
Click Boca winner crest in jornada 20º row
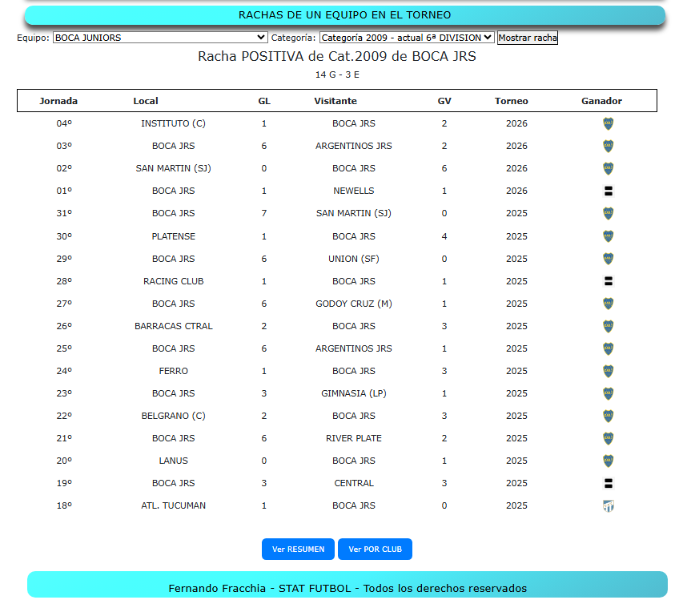tap(608, 461)
